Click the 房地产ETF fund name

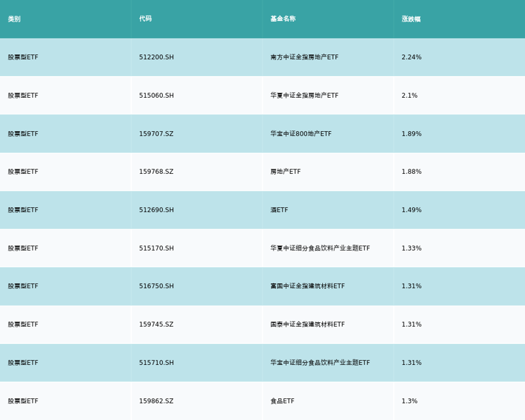tap(285, 172)
